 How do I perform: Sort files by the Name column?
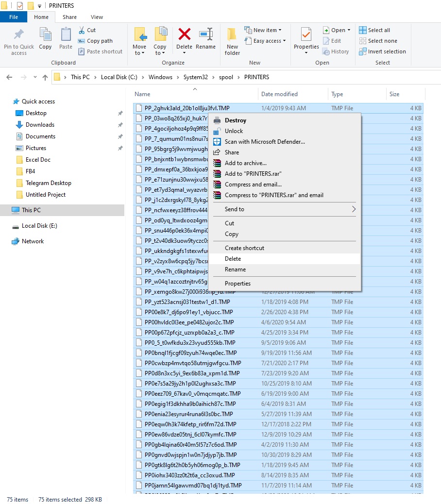[142, 94]
